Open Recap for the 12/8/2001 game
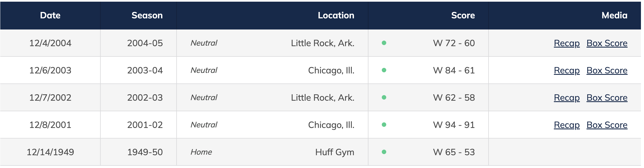Screen dimensions: 644x168 (x=566, y=125)
